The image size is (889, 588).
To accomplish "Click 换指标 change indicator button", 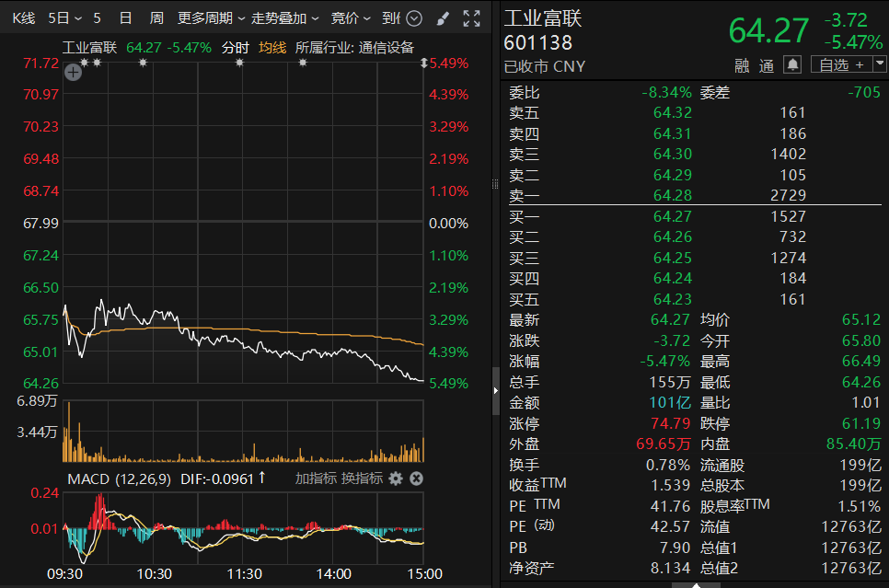I will pyautogui.click(x=363, y=478).
